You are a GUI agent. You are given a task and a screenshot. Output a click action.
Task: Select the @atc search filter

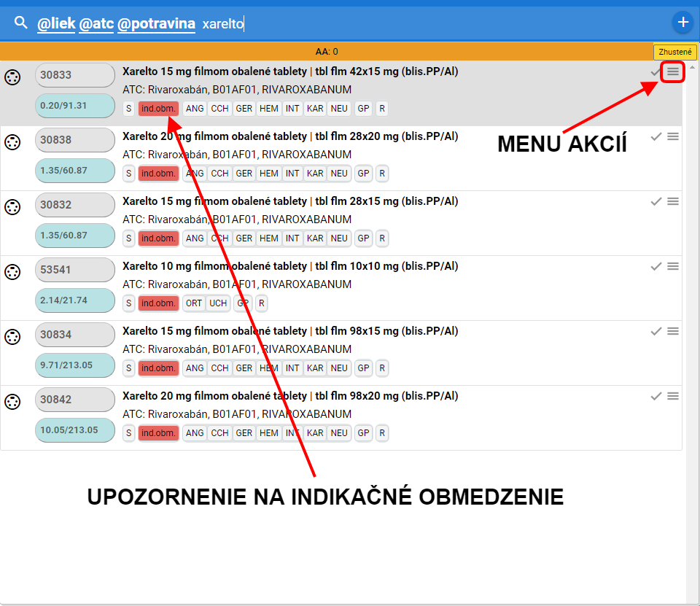[96, 23]
